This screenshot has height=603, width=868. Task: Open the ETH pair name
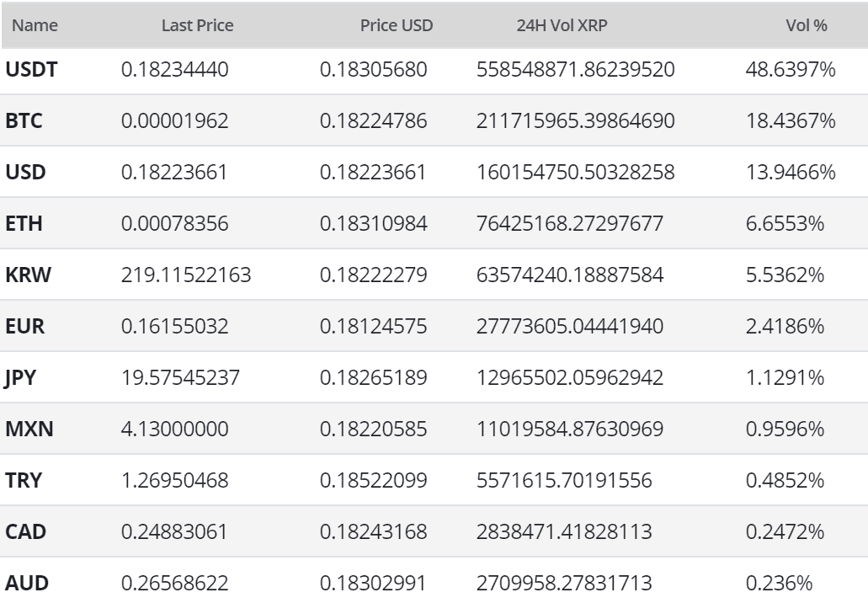24,224
